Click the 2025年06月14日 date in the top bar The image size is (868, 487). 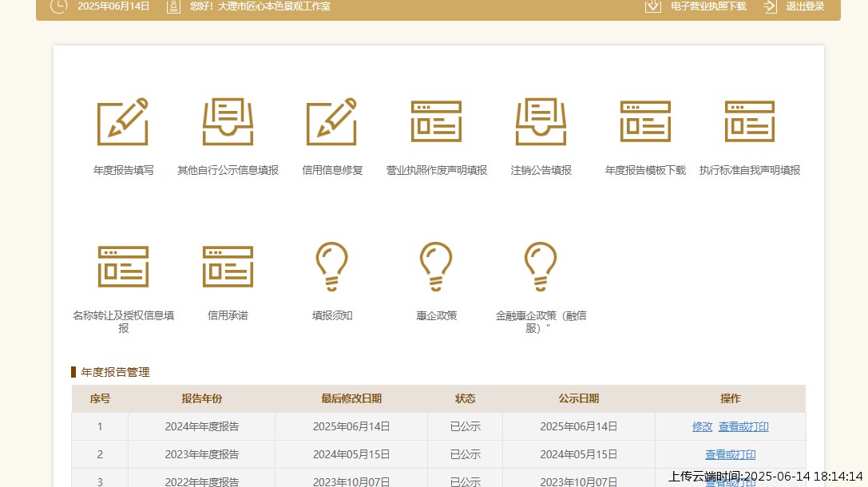(113, 6)
